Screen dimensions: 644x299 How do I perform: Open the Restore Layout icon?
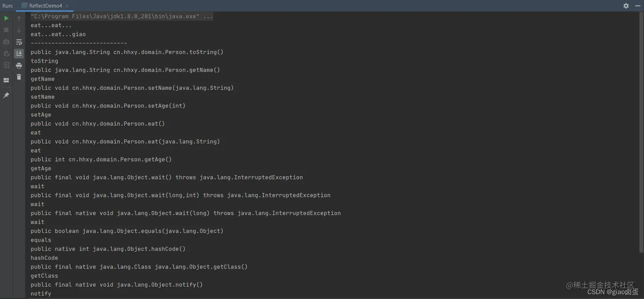click(6, 80)
